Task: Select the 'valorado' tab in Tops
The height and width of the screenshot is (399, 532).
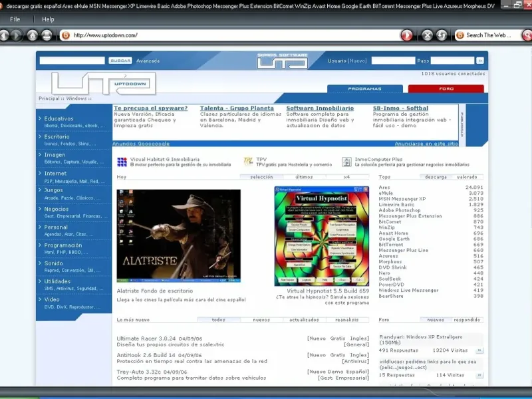Action: click(467, 177)
